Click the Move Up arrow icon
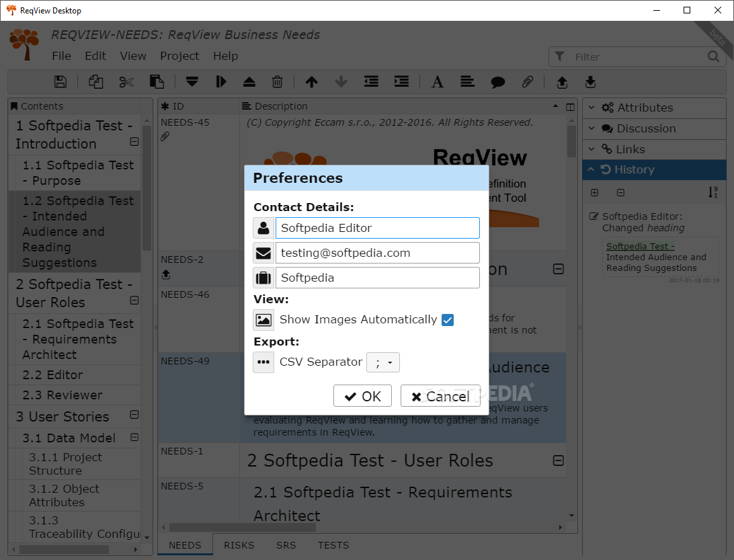Viewport: 734px width, 560px height. [312, 82]
